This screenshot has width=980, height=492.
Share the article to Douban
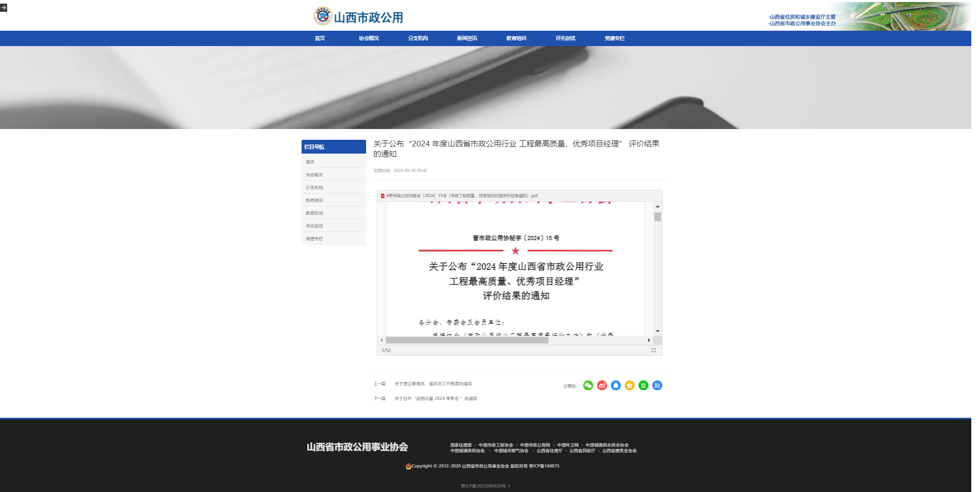(x=644, y=386)
